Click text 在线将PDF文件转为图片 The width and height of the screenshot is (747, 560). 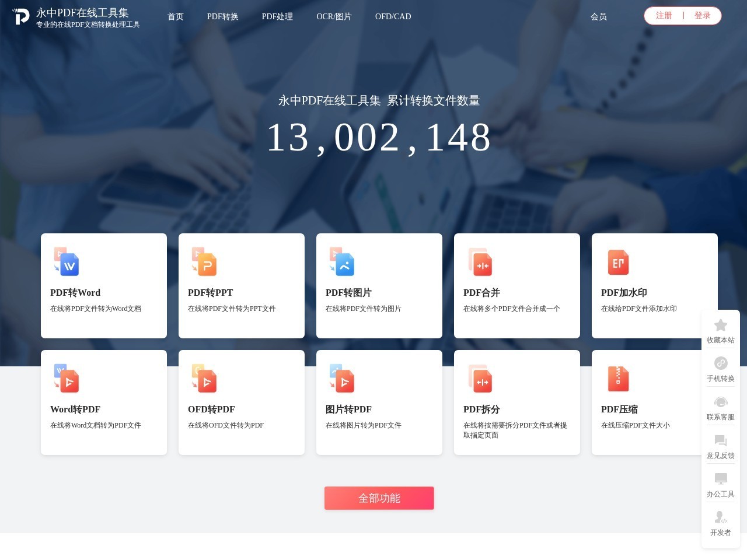[364, 309]
